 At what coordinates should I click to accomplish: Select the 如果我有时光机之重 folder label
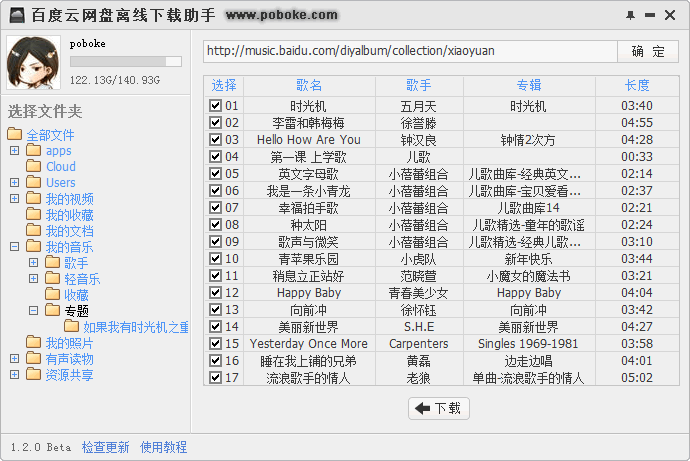click(136, 327)
